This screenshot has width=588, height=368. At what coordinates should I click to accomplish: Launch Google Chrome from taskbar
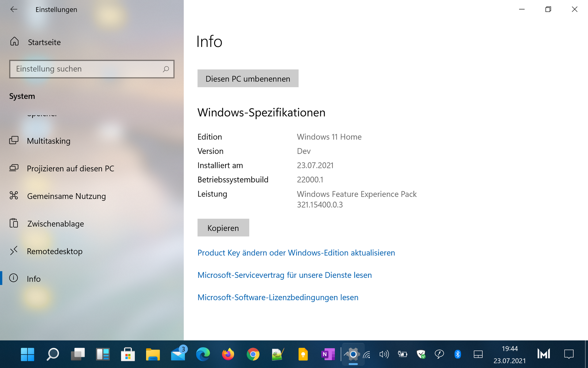coord(253,355)
